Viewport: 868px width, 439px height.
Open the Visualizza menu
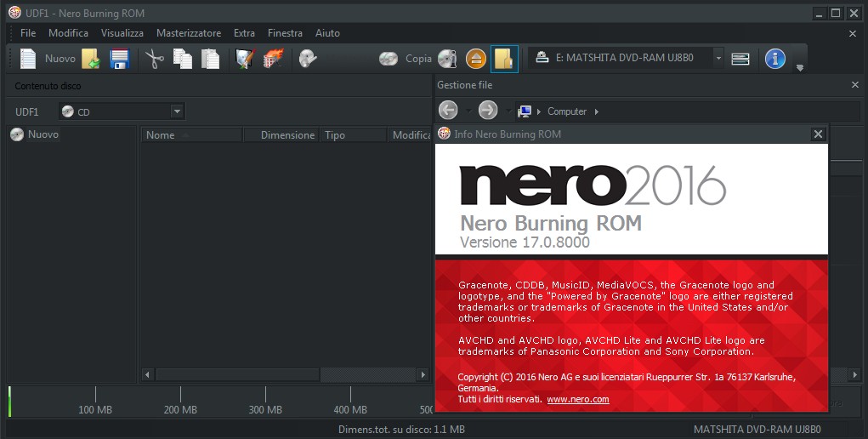coord(122,33)
